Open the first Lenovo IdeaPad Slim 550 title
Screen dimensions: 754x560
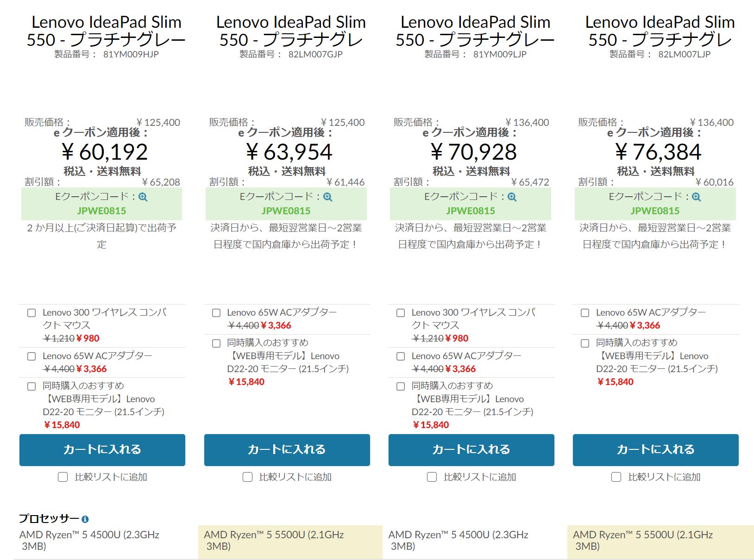[x=106, y=31]
